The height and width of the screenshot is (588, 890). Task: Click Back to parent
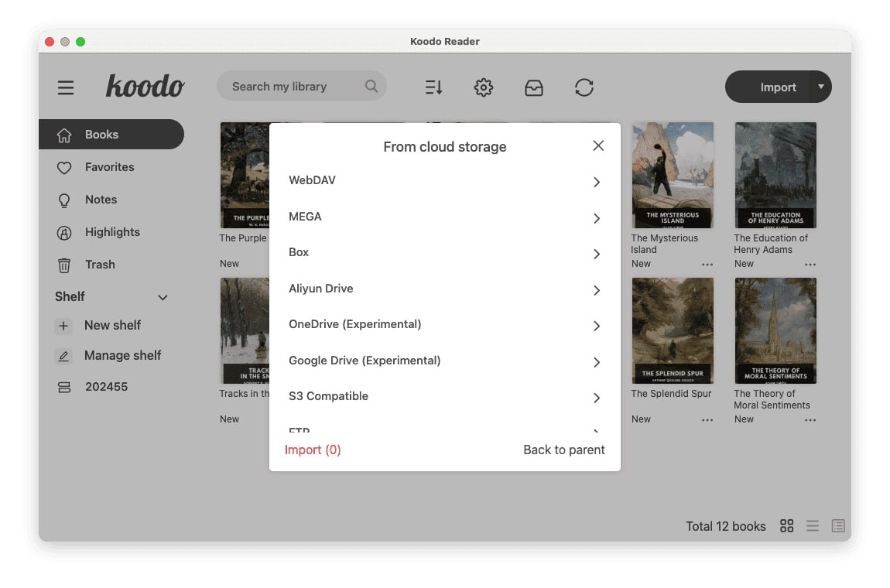(563, 450)
